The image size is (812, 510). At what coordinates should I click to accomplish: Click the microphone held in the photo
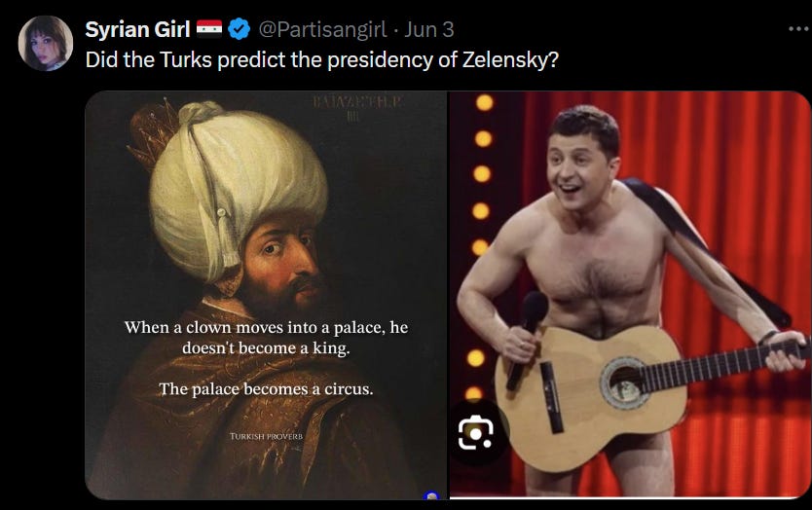(x=529, y=339)
